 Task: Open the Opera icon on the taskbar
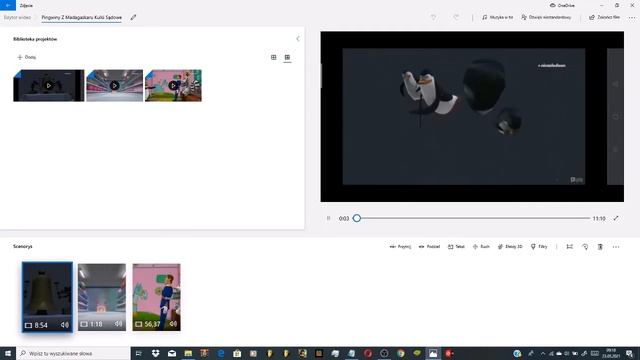[x=368, y=353]
